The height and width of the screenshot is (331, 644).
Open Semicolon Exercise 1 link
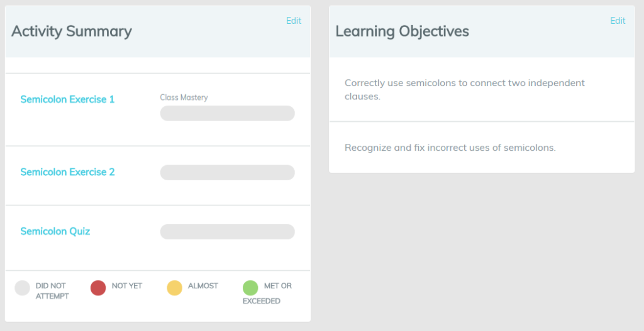[67, 99]
